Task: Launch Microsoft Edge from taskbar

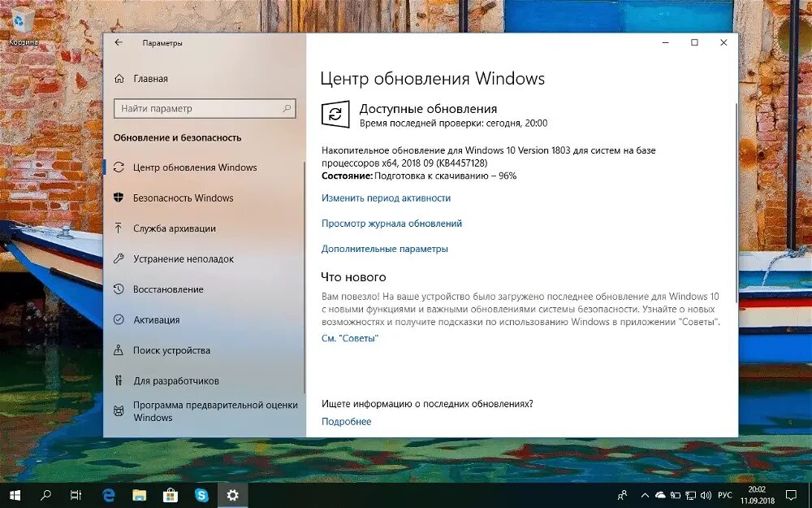Action: click(x=108, y=495)
